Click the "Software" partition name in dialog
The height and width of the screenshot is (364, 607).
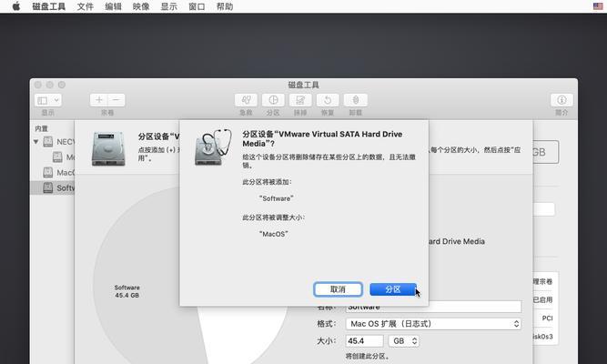[x=276, y=198]
